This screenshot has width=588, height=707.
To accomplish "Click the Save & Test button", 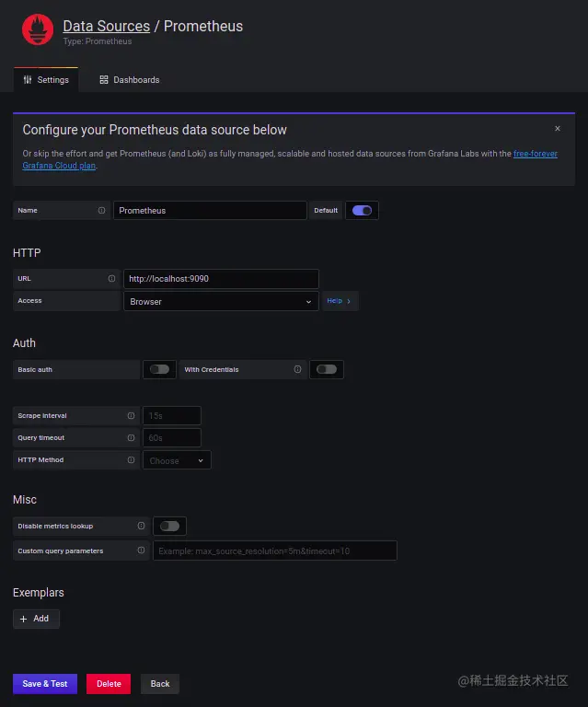I will 45,684.
